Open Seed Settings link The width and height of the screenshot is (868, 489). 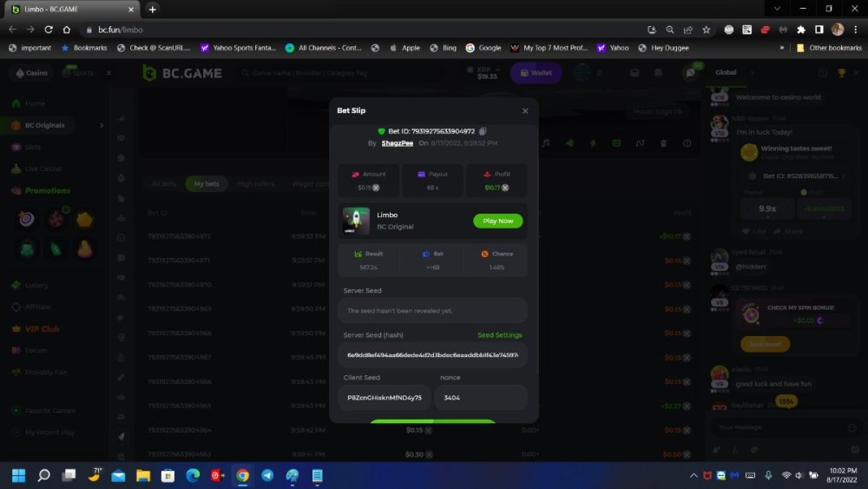pos(499,335)
